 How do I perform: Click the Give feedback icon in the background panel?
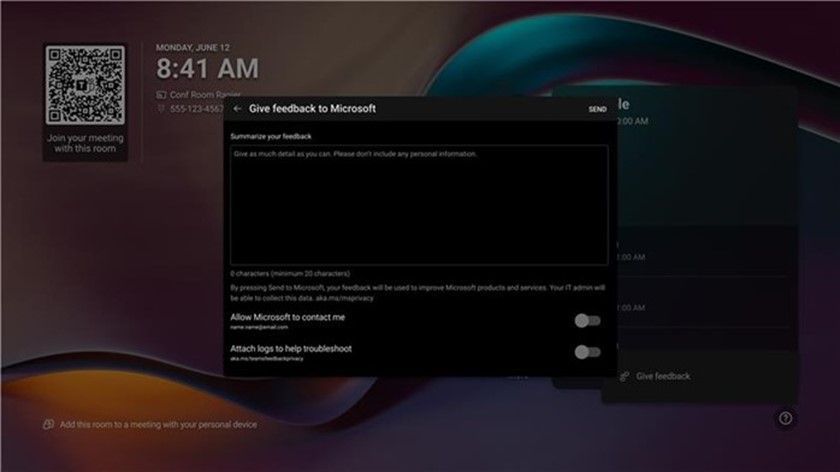pyautogui.click(x=624, y=376)
